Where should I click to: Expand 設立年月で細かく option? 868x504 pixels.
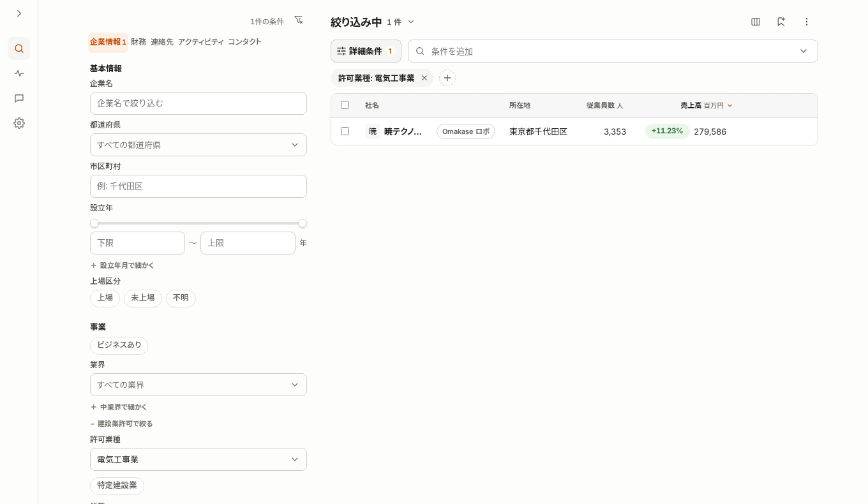coord(122,265)
